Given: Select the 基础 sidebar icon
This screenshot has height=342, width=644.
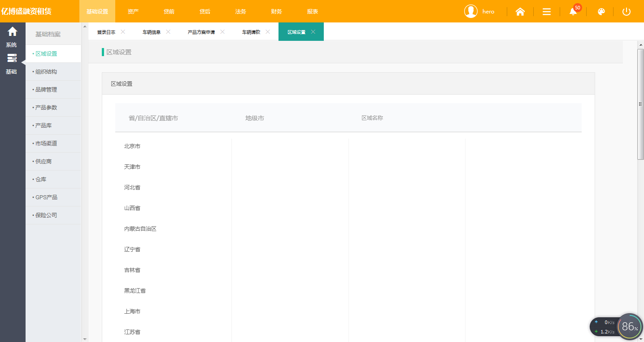Looking at the screenshot, I should 12,63.
